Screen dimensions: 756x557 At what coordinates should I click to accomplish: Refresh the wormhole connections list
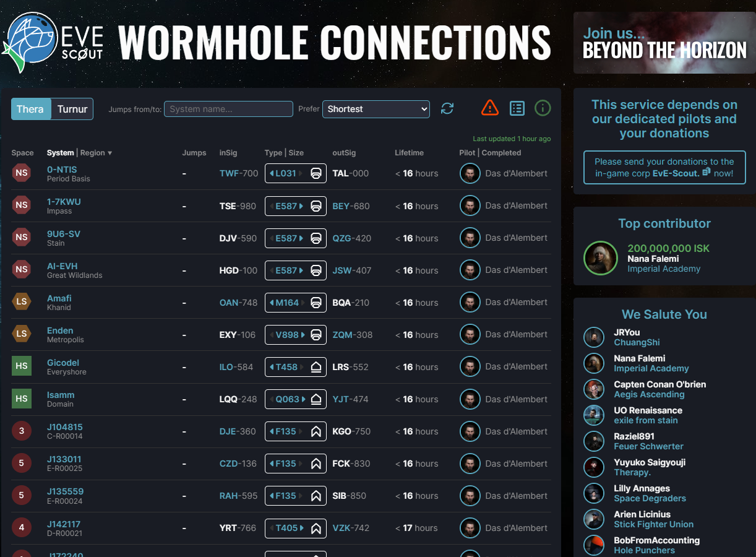[x=447, y=108]
